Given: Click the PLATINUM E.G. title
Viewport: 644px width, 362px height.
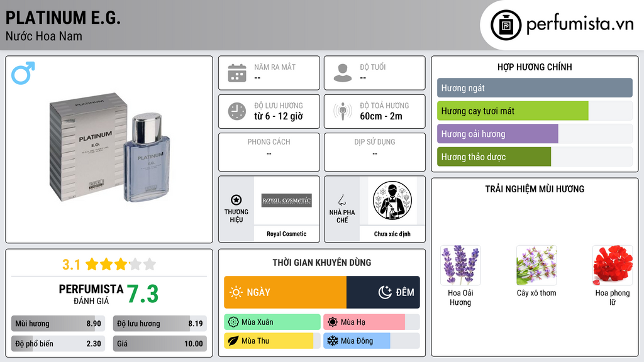Looking at the screenshot, I should pos(63,18).
